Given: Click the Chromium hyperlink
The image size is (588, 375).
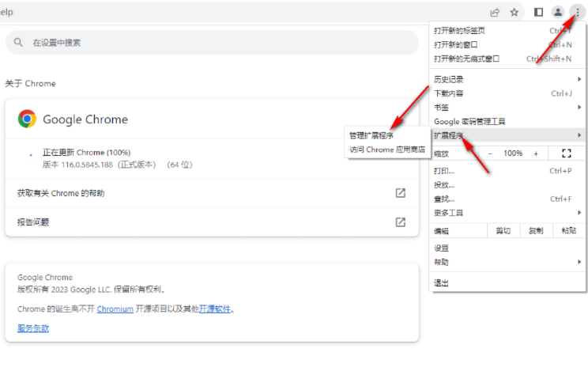Looking at the screenshot, I should pos(115,309).
